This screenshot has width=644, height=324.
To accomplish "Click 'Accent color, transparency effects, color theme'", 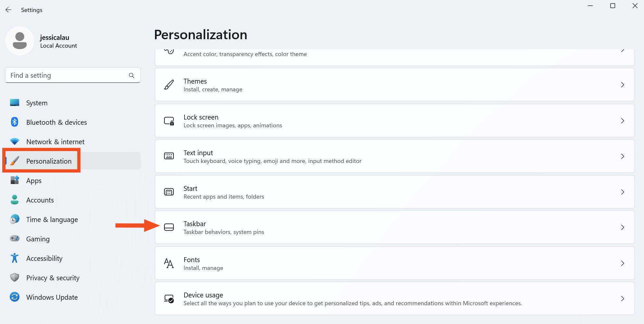I will 245,54.
